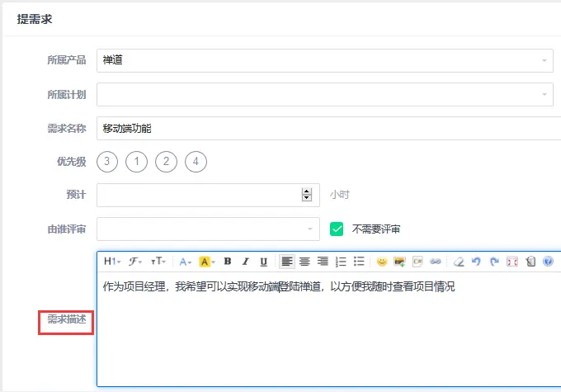
Task: Undo the last edit
Action: (x=476, y=262)
